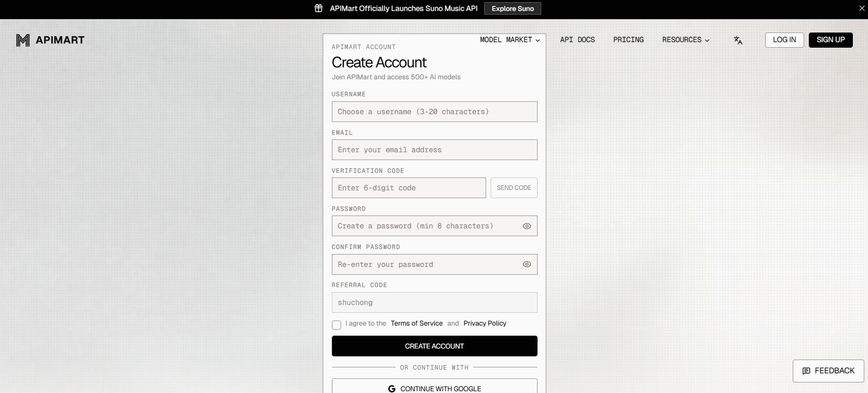Expand the Model Market dropdown
868x393 pixels.
click(x=510, y=40)
